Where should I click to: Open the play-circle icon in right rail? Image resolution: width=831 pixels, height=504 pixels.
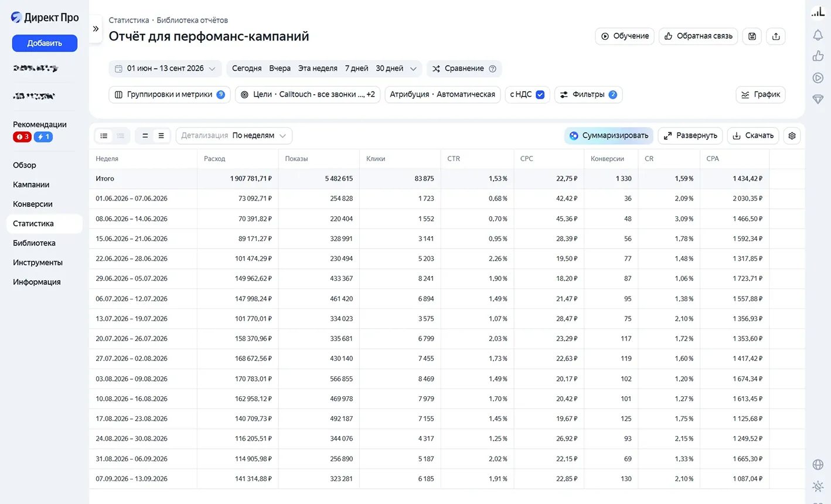click(818, 78)
